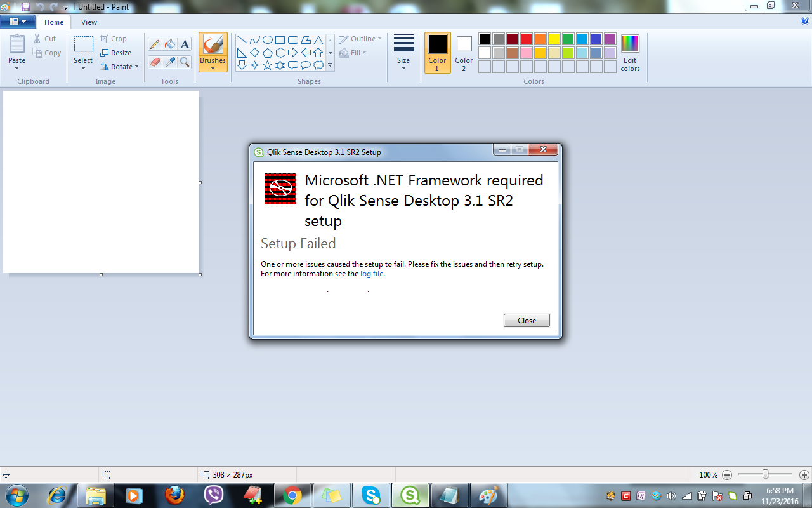Open Google Chrome from the taskbar
The height and width of the screenshot is (508, 812).
tap(292, 495)
